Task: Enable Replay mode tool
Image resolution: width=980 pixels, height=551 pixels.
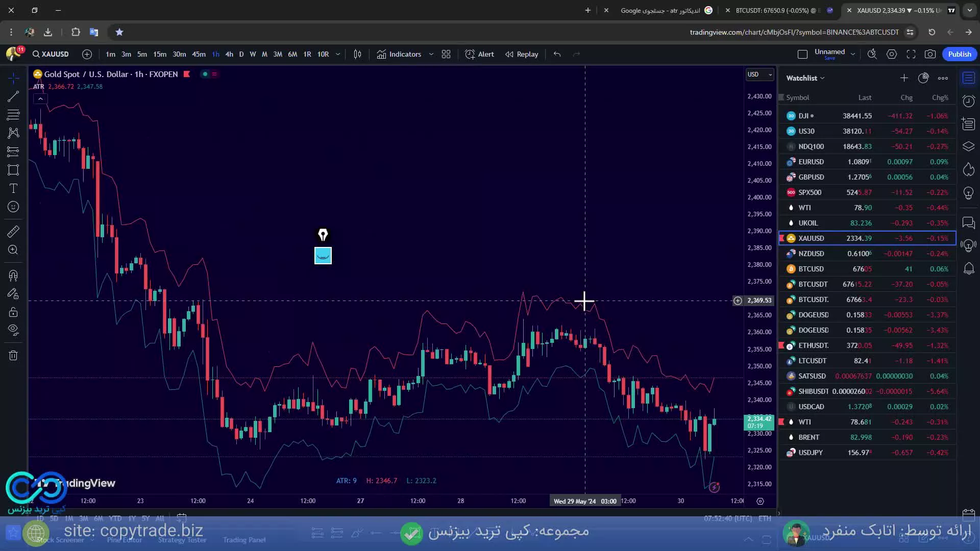Action: click(x=521, y=54)
